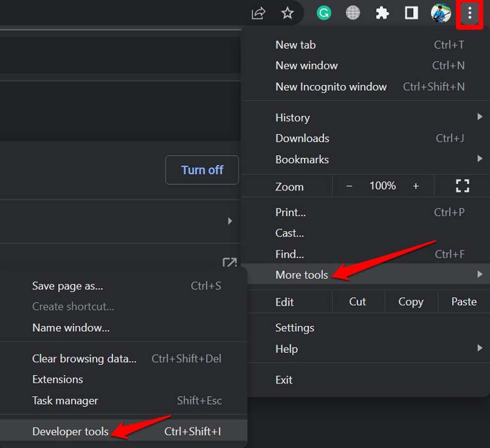490x448 pixels.
Task: Open a New Incognito window
Action: [x=366, y=87]
